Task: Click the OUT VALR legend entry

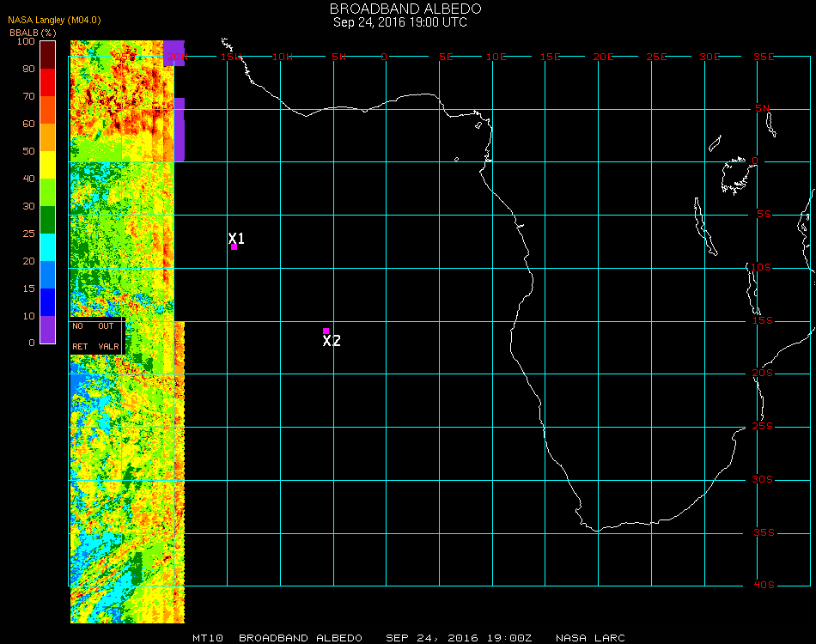Action: tap(107, 337)
